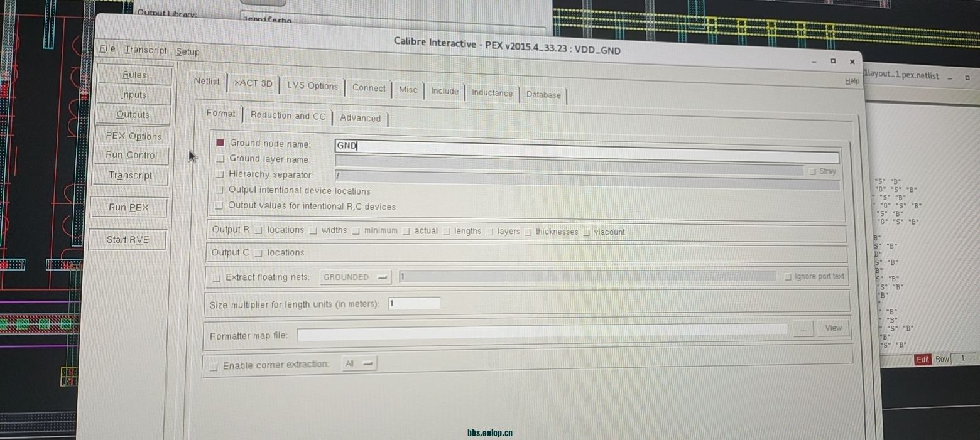Select the Format sub-tab
The image size is (980, 440).
click(x=221, y=114)
